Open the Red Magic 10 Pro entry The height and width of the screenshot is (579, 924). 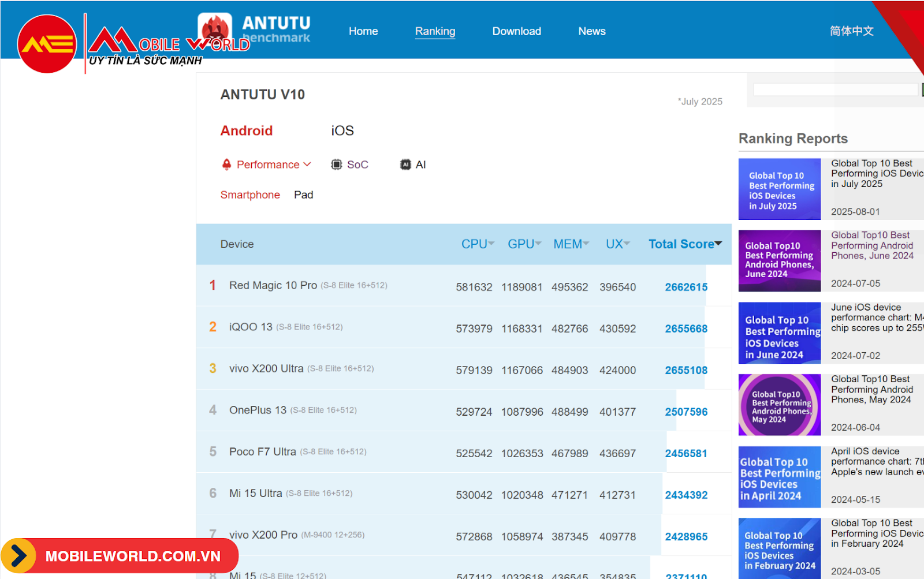[273, 285]
